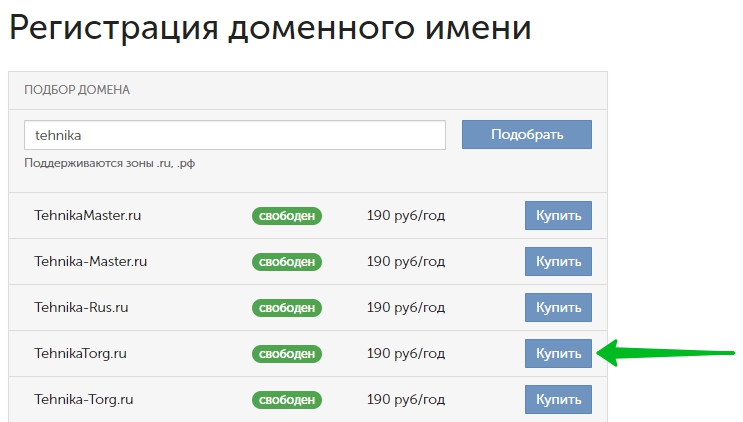Click Купить for Tehnika-Master.ru
The width and height of the screenshot is (743, 422).
pos(558,261)
